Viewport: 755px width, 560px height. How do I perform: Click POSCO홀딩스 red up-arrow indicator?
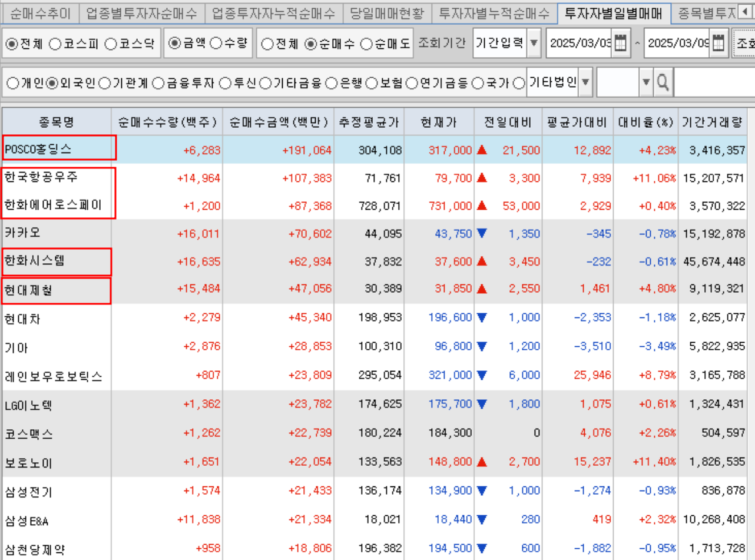click(x=482, y=150)
